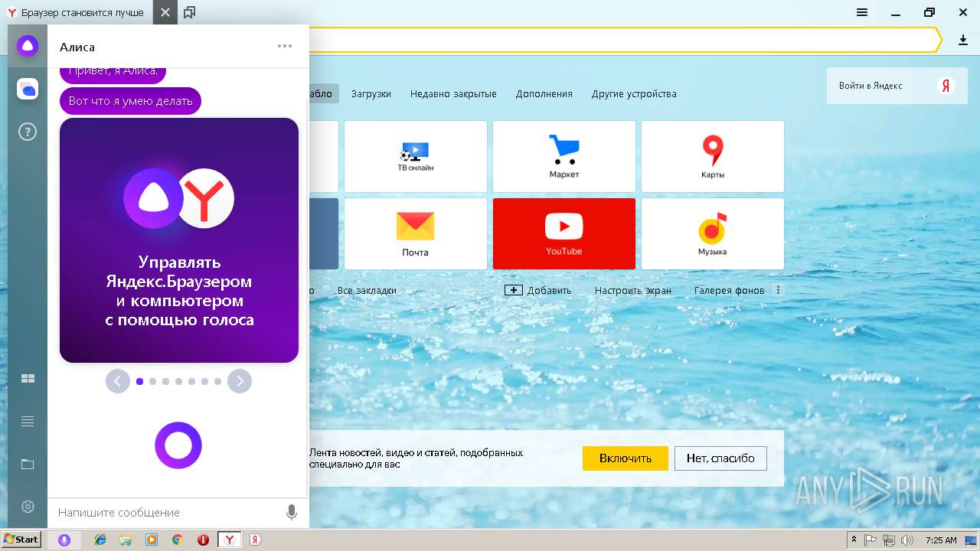The width and height of the screenshot is (980, 551).
Task: Open the tab overview icon beside the tab
Action: pyautogui.click(x=189, y=12)
